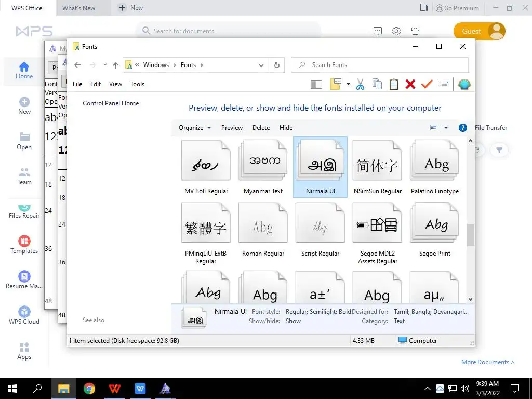Select the Palatino Linotype font
532x399 pixels.
[x=435, y=167]
